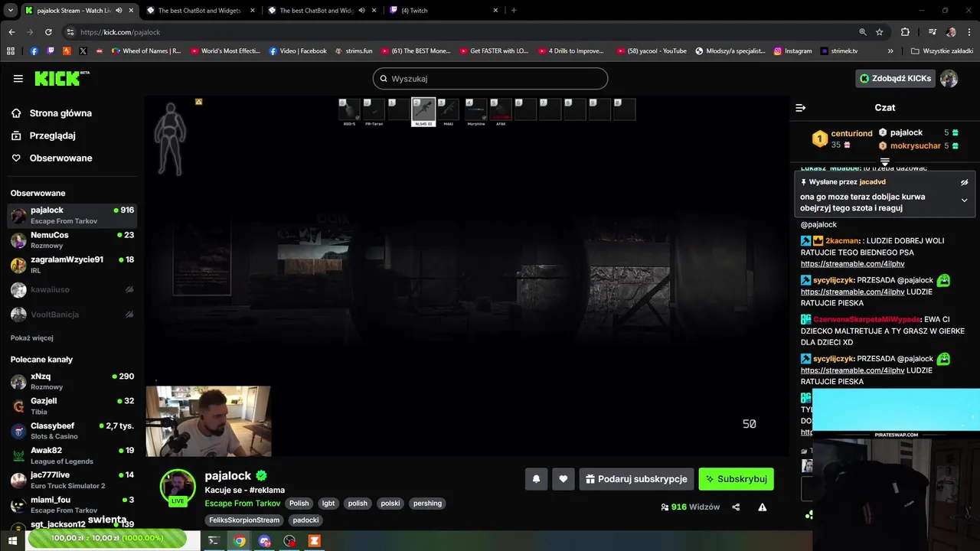Image resolution: width=980 pixels, height=551 pixels.
Task: Toggle notification bell for pajalock
Action: [536, 479]
